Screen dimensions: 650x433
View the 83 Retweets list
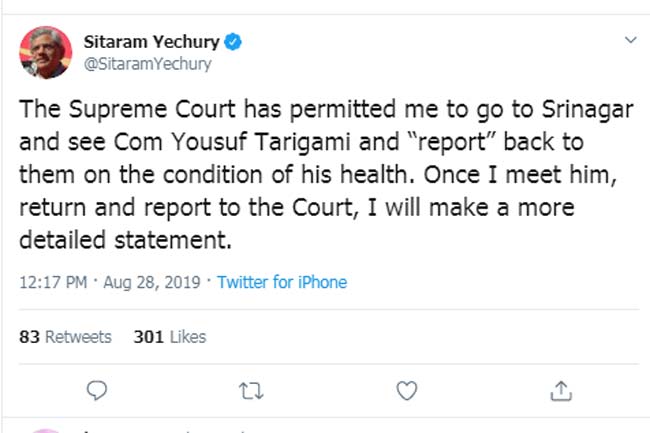[66, 337]
